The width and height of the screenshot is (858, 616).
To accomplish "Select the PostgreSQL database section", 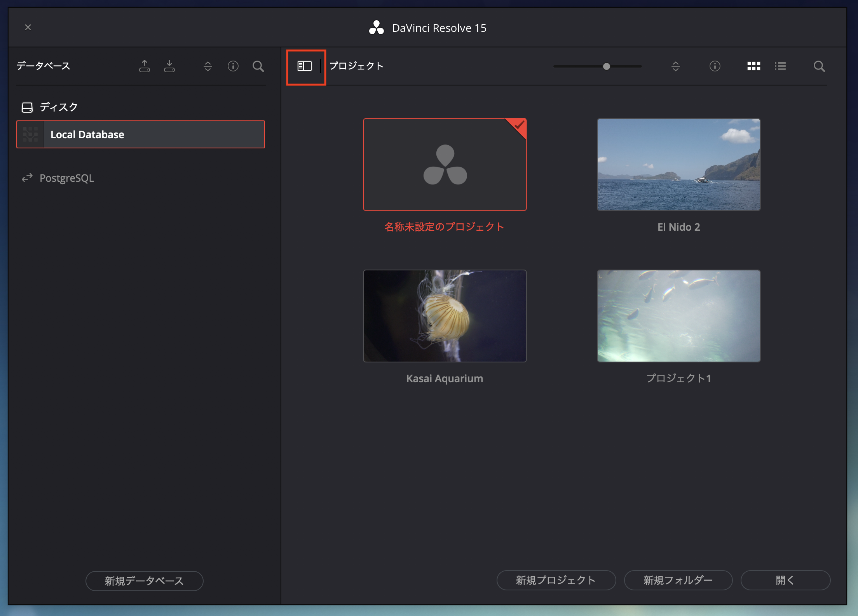I will 67,178.
